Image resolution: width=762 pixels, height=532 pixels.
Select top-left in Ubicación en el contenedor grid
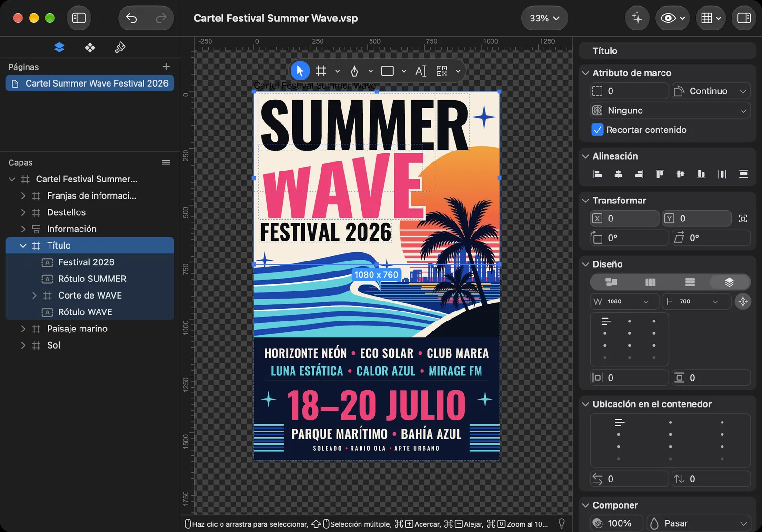click(619, 422)
